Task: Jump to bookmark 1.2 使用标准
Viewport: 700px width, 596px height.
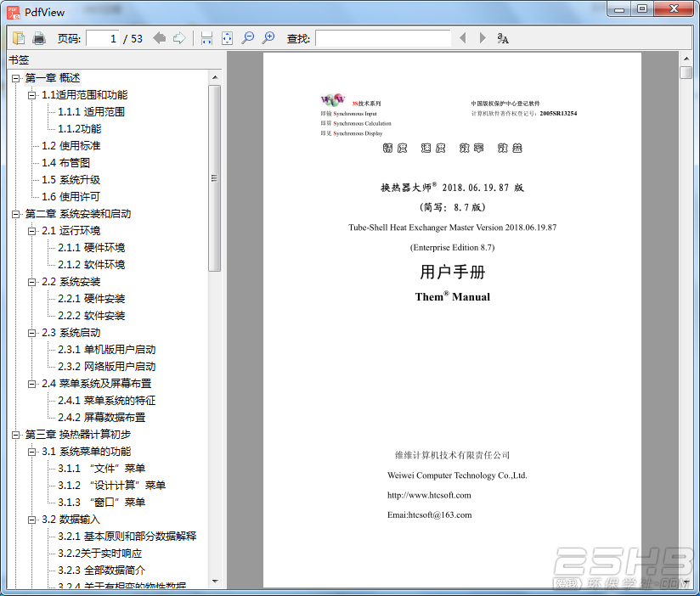Action: pos(71,146)
